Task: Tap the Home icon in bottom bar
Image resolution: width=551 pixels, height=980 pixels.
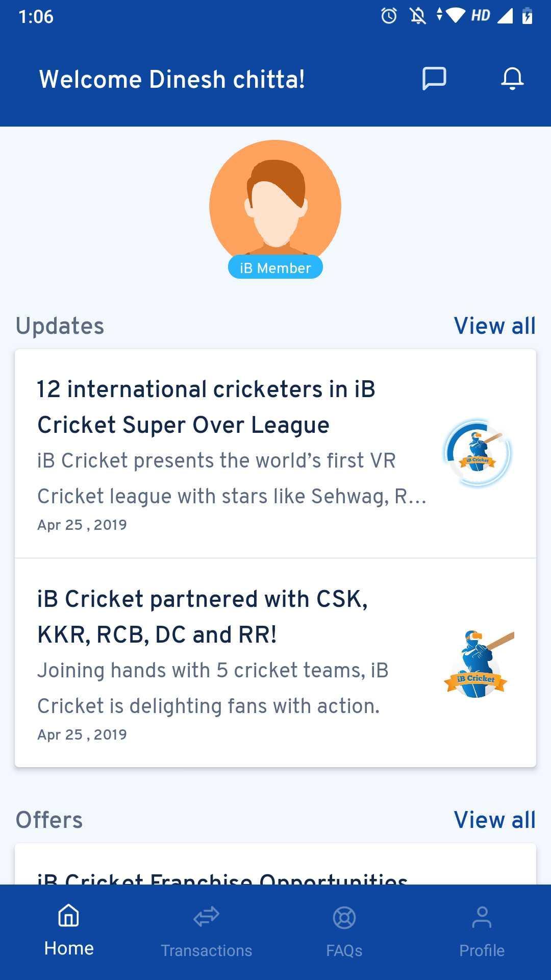Action: tap(69, 915)
